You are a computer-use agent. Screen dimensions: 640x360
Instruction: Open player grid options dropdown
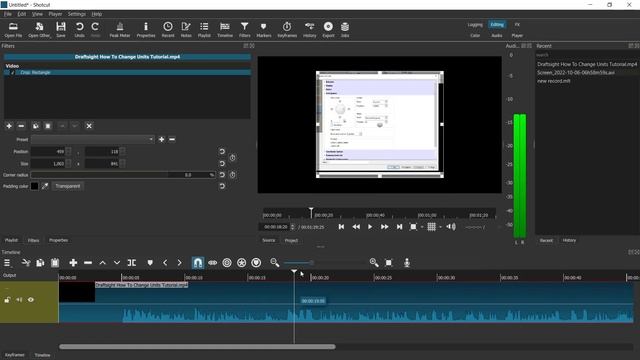point(440,227)
